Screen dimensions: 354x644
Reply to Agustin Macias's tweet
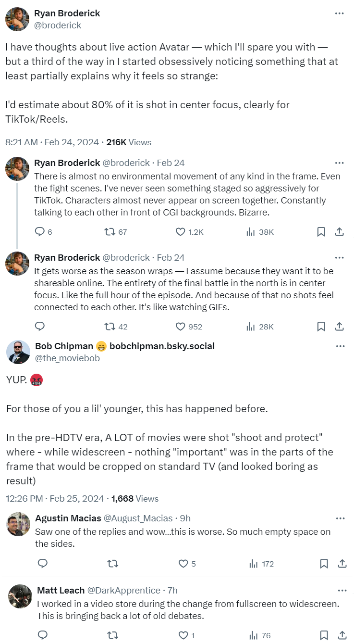coord(42,563)
